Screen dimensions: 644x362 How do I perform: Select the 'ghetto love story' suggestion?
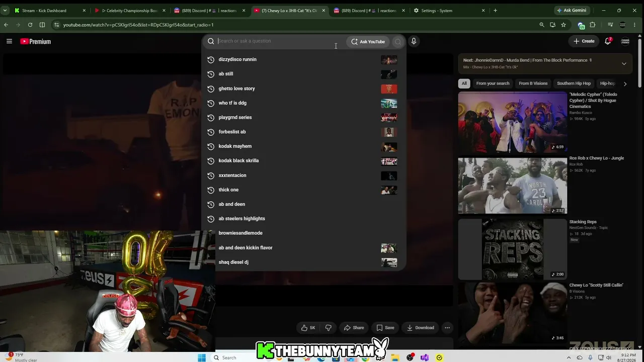coord(303,88)
